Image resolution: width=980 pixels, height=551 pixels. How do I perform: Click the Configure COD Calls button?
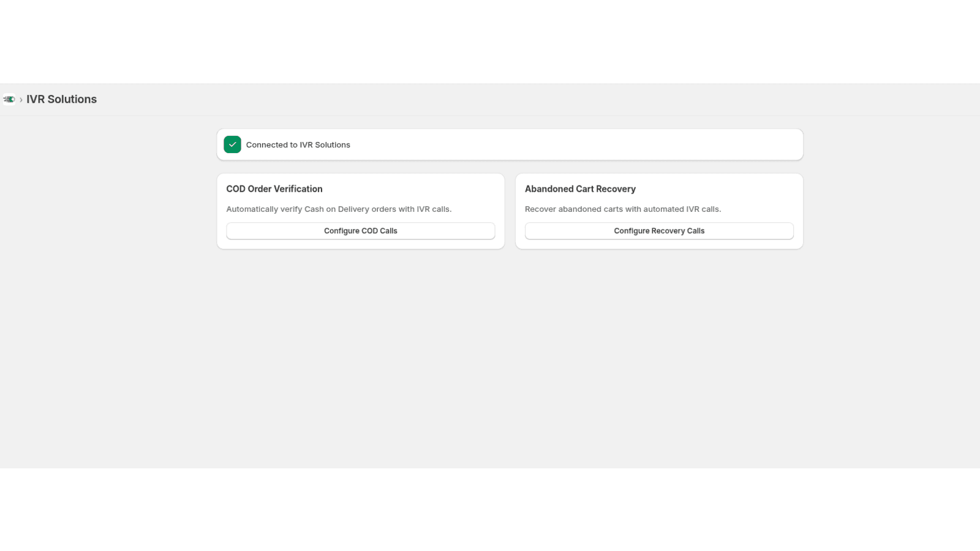tap(360, 231)
